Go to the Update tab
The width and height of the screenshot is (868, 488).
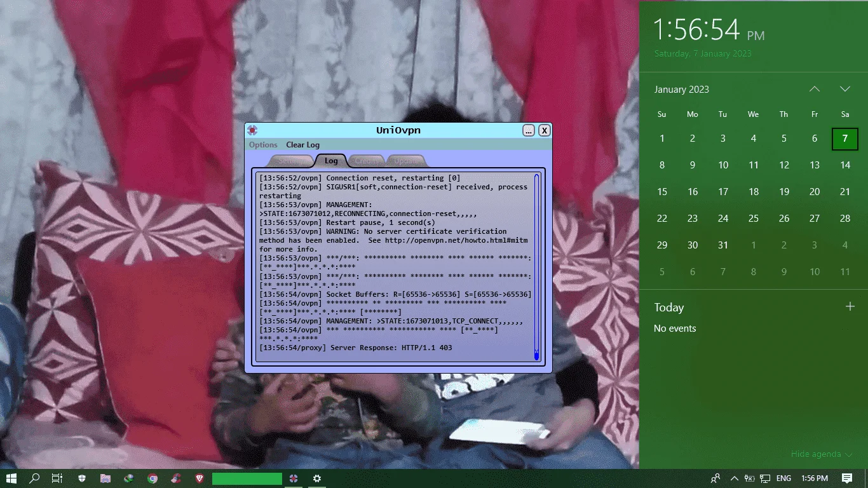point(406,161)
